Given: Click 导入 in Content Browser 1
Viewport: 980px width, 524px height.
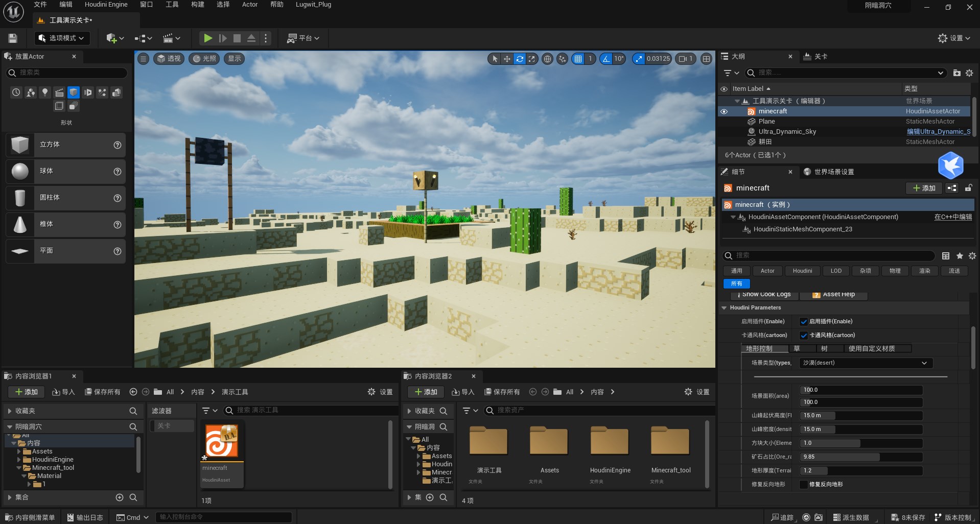Looking at the screenshot, I should click(x=63, y=392).
